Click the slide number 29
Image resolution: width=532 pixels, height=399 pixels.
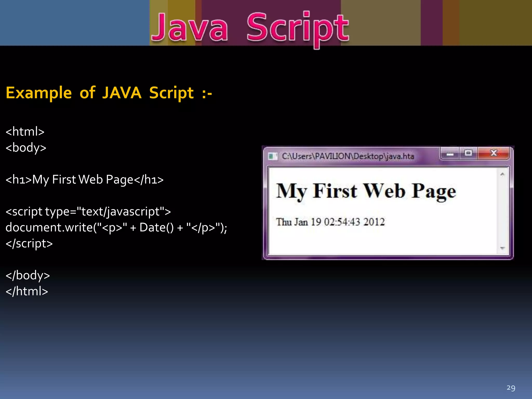(511, 388)
